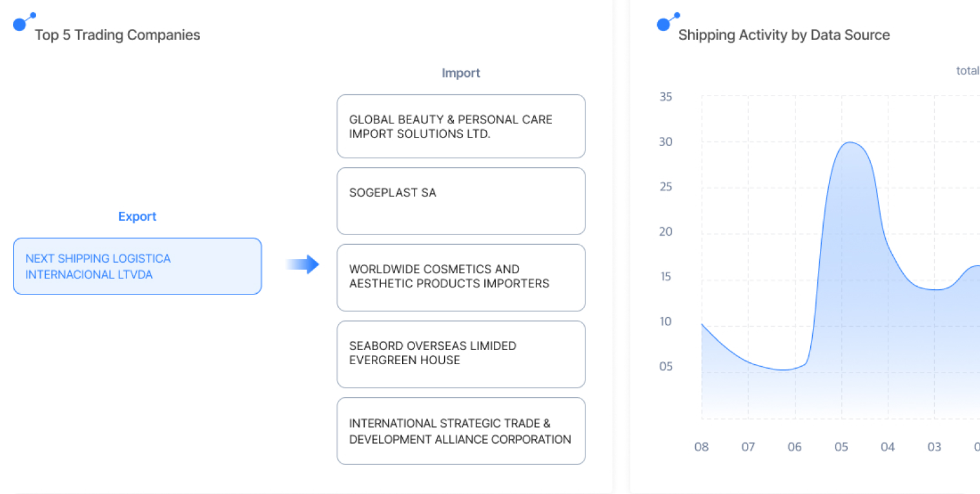Click the Shipping Activity panel icon

pyautogui.click(x=666, y=23)
